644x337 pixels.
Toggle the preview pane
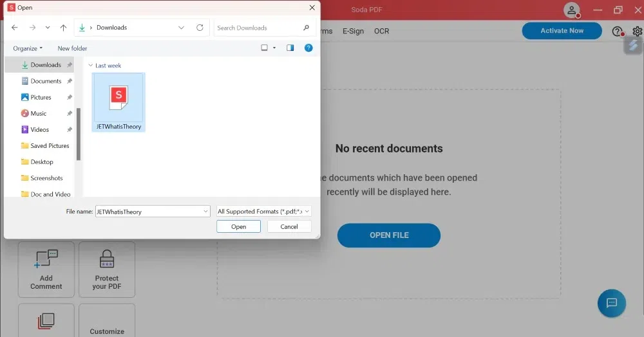[290, 48]
